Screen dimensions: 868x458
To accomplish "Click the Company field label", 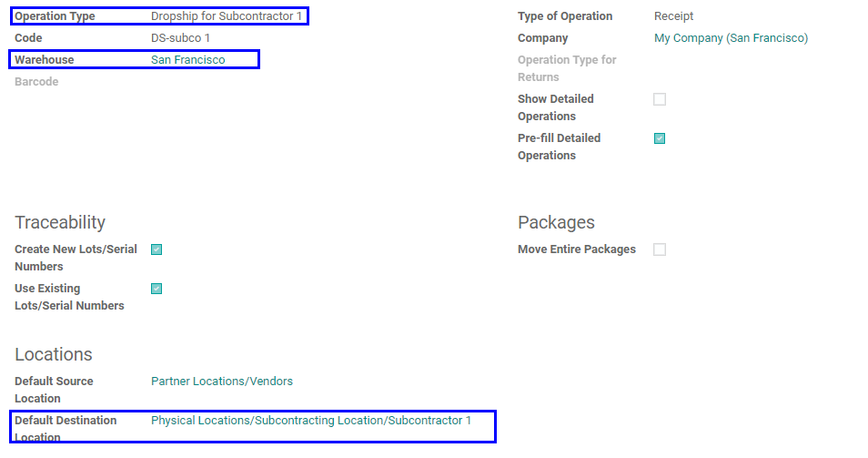I will (x=543, y=38).
